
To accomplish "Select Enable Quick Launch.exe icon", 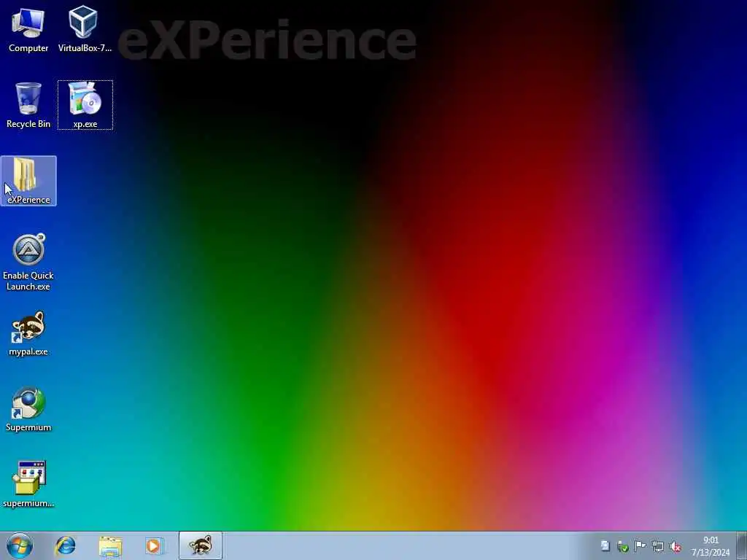I will pyautogui.click(x=28, y=262).
